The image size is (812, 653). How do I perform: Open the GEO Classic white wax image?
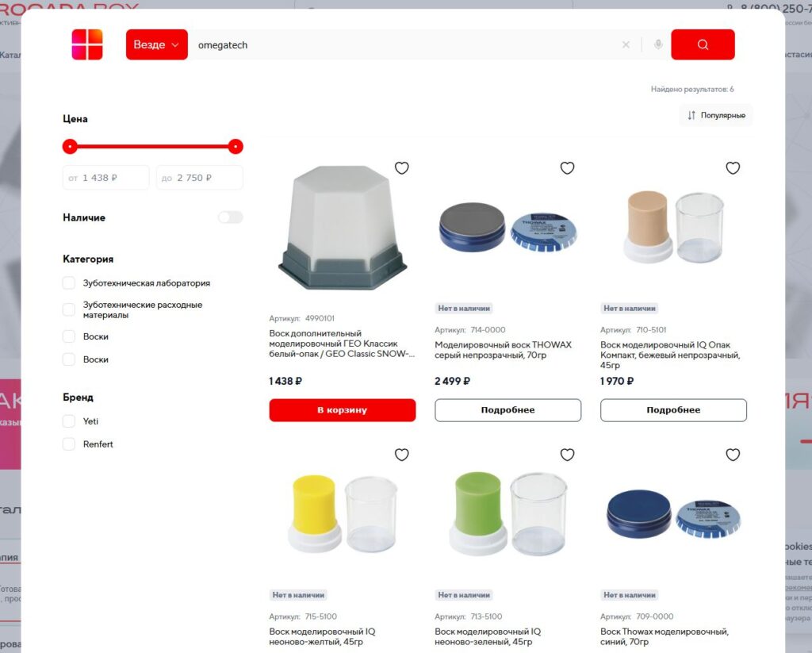click(x=343, y=226)
